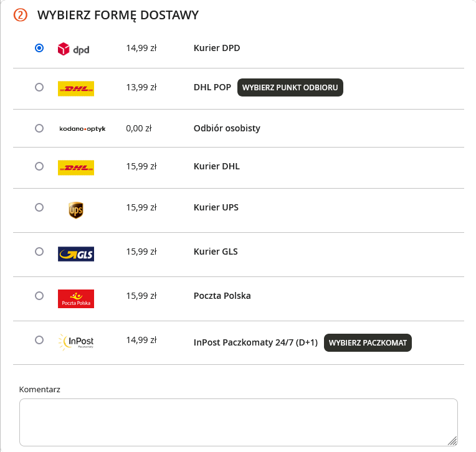The image size is (476, 452).
Task: Select the Kurier DPD radio button
Action: pyautogui.click(x=39, y=48)
